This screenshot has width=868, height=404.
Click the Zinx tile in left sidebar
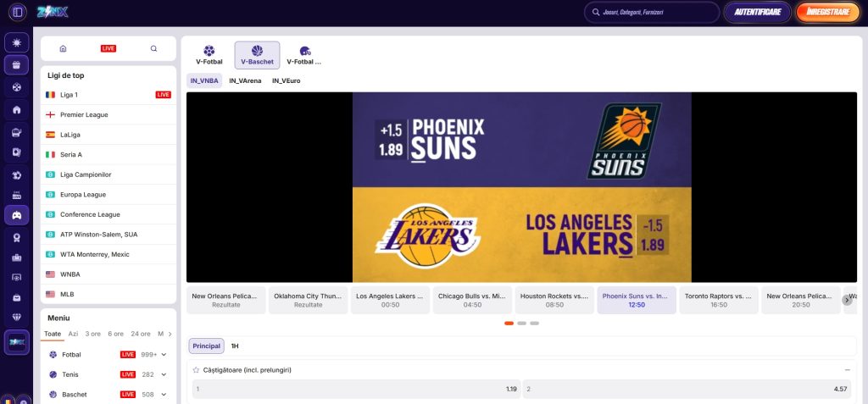click(17, 342)
